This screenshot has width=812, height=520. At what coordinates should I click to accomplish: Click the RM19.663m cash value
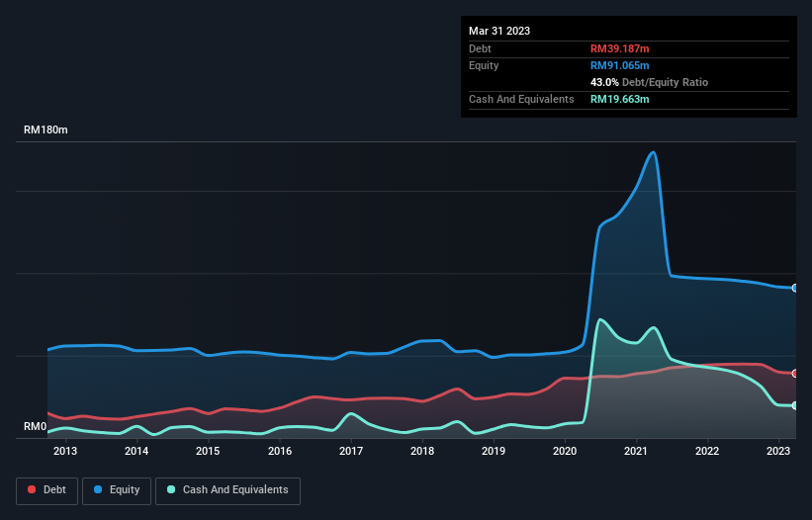coord(619,99)
